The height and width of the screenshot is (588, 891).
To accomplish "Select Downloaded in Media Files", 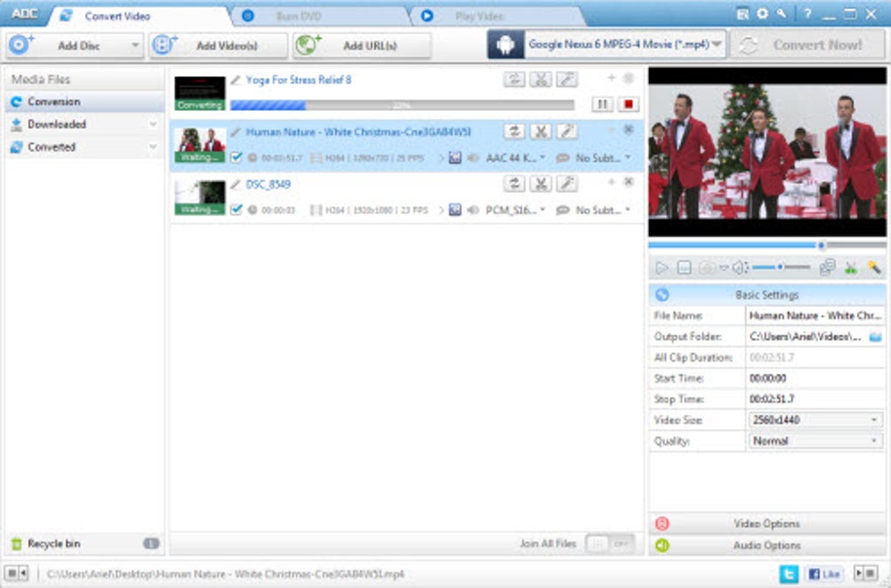I will point(85,124).
